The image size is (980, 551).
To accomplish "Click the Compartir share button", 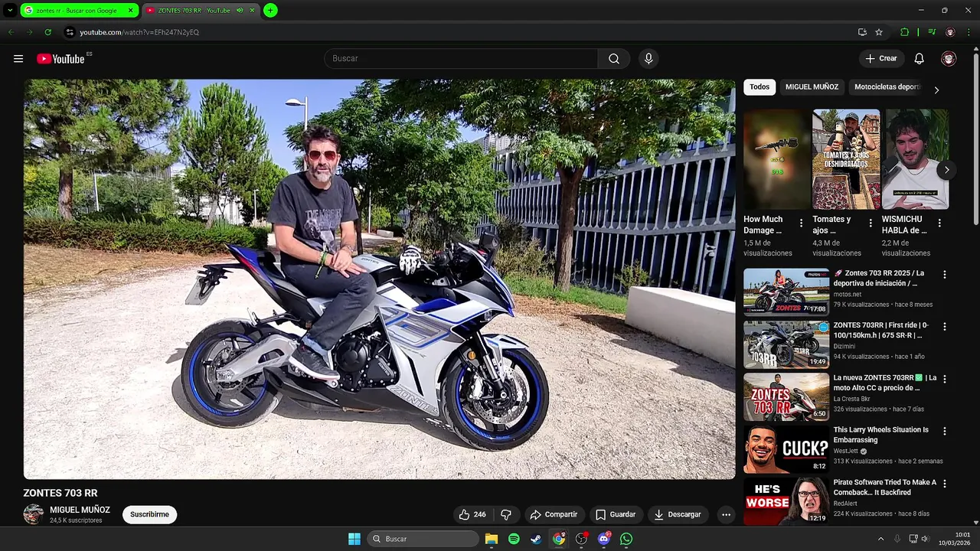I will [554, 514].
